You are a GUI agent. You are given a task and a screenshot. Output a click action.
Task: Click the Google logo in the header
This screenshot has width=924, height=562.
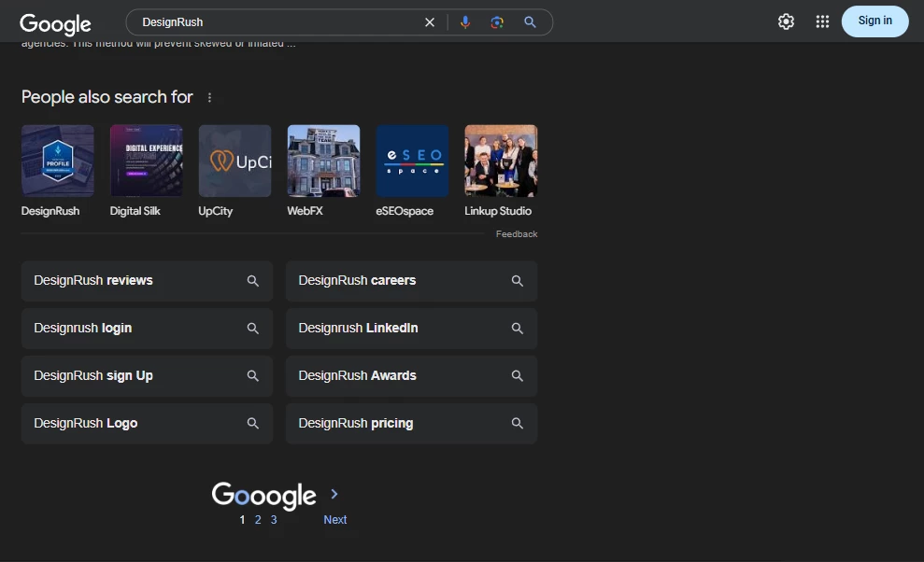[55, 23]
